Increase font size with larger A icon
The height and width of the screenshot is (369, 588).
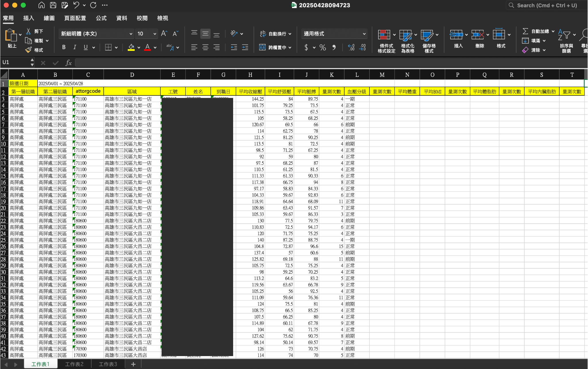coord(164,34)
